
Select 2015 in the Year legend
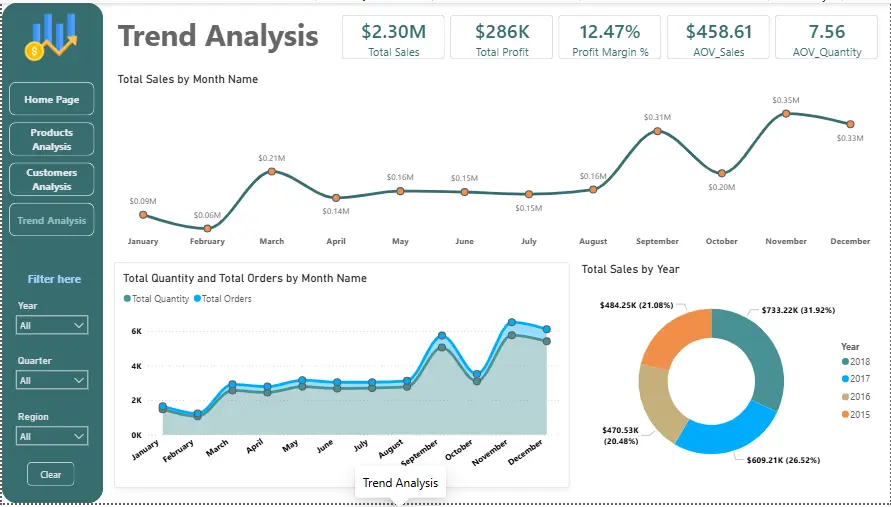click(856, 414)
